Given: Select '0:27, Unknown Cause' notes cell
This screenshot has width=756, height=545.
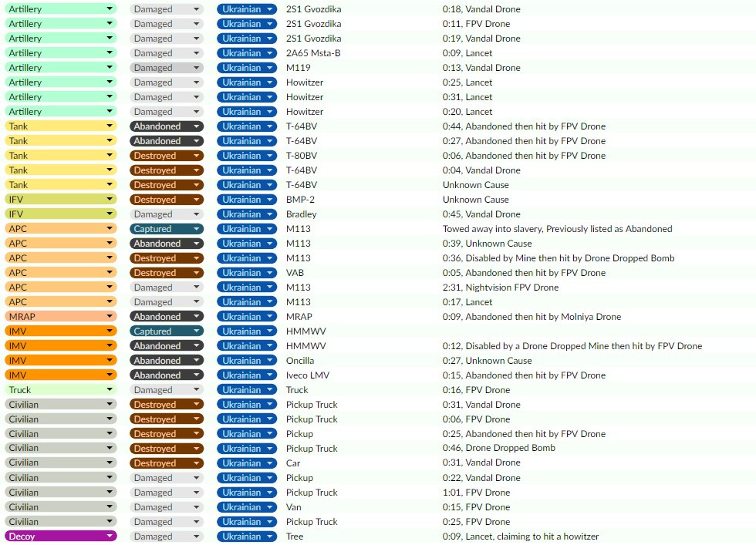Looking at the screenshot, I should pos(487,361).
